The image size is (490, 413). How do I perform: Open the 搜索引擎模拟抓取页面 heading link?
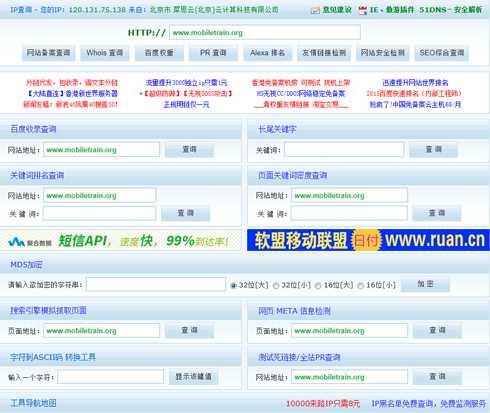coord(48,310)
